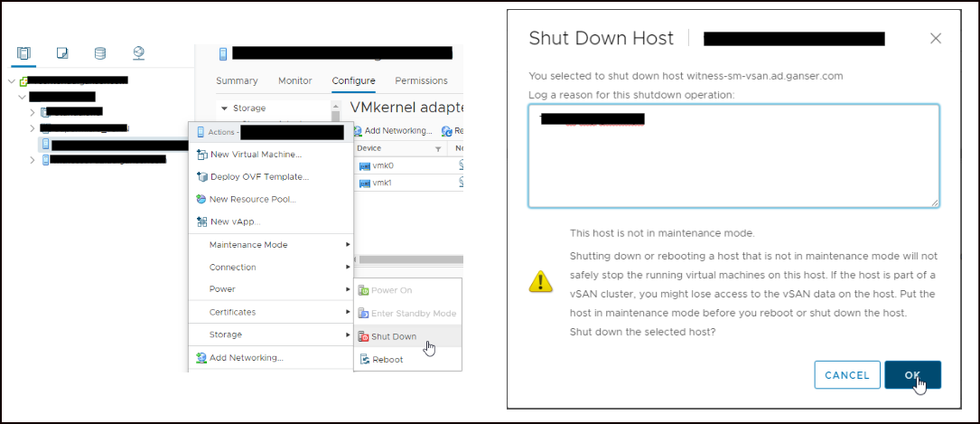Switch to the Summary tab

(237, 80)
